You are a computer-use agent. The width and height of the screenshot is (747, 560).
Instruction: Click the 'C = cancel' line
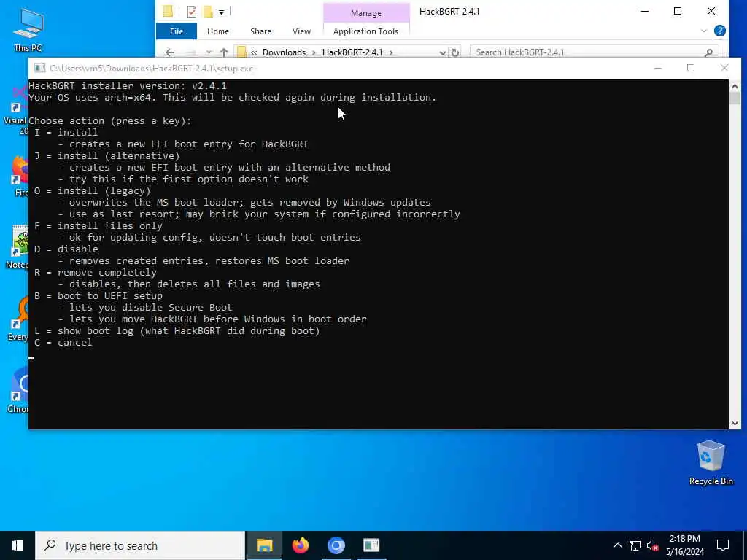click(63, 343)
